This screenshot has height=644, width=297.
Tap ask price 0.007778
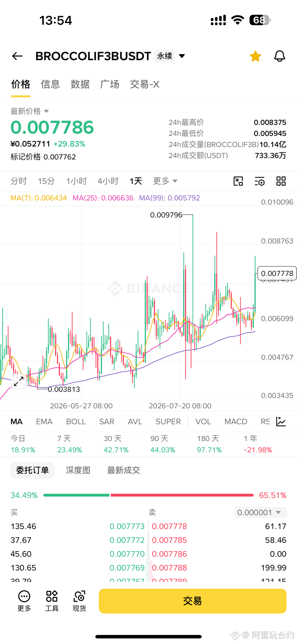(169, 526)
